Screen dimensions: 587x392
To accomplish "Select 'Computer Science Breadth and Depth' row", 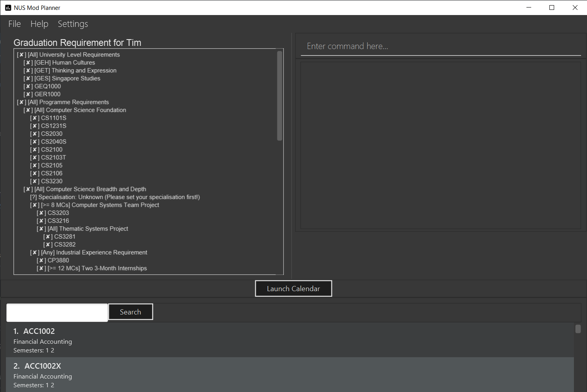I will pos(85,189).
